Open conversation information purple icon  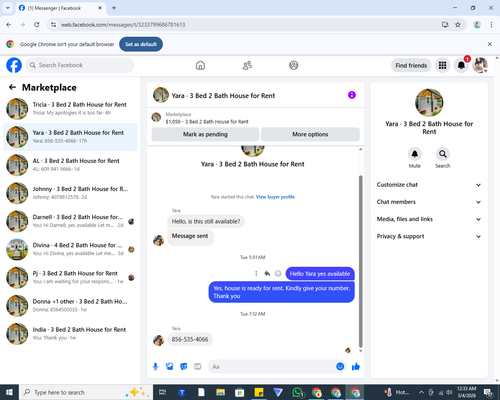point(352,95)
